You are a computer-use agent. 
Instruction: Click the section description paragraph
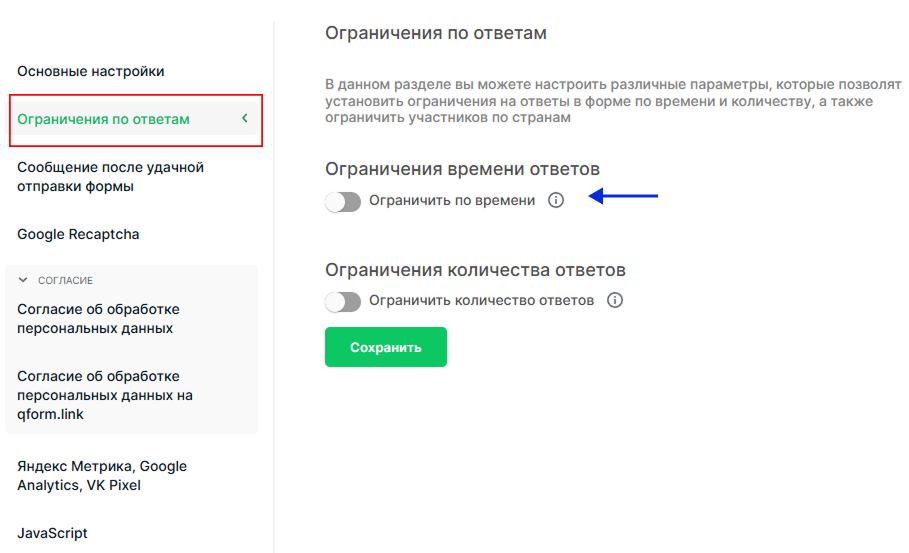pos(613,101)
